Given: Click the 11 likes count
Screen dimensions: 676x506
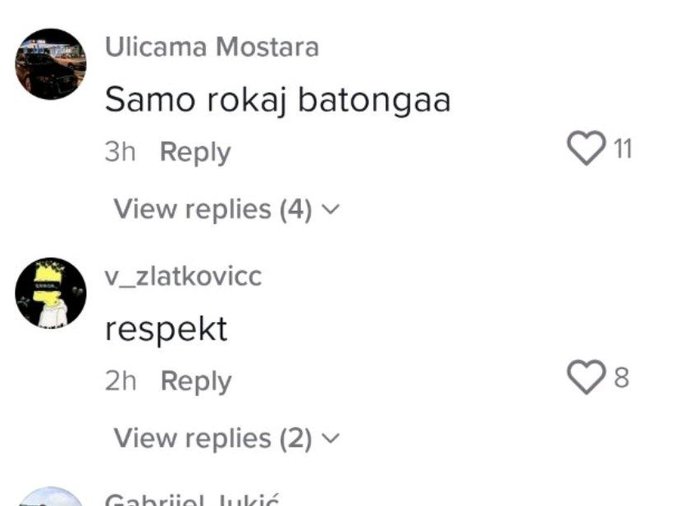Looking at the screenshot, I should [622, 150].
